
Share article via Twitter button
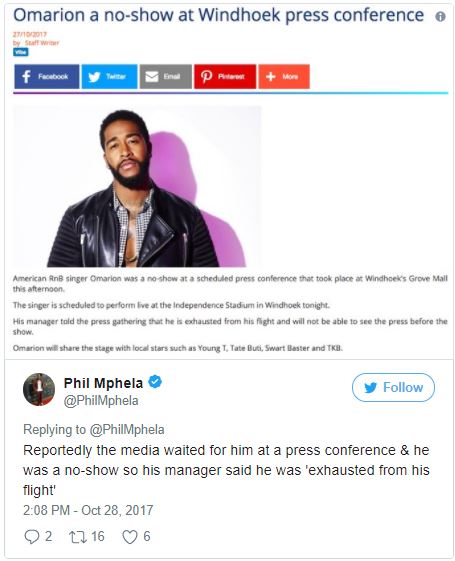click(109, 77)
